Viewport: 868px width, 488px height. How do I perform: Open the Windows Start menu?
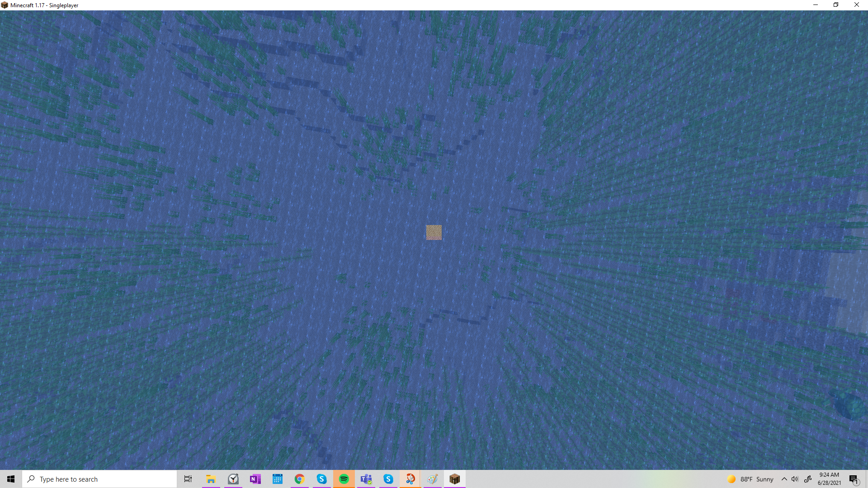click(11, 479)
